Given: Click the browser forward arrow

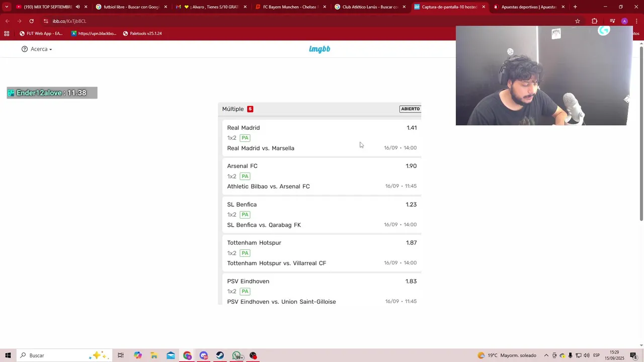Looking at the screenshot, I should click(x=19, y=21).
